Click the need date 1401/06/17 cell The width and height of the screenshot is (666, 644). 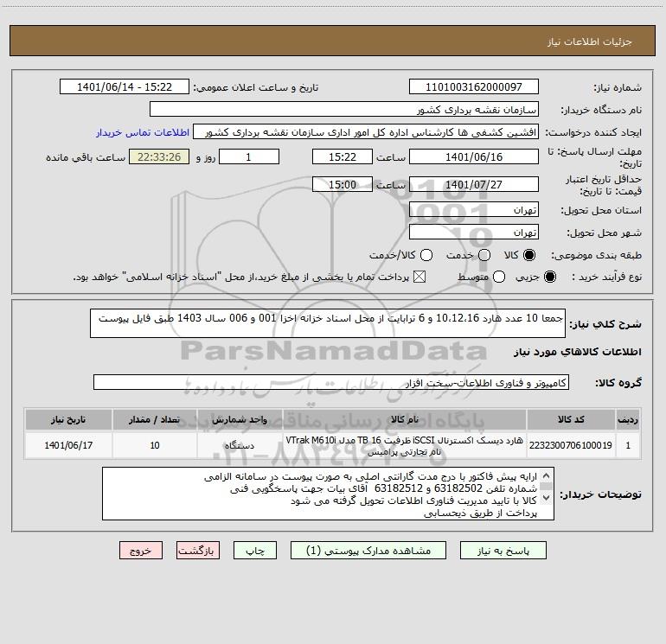(68, 445)
